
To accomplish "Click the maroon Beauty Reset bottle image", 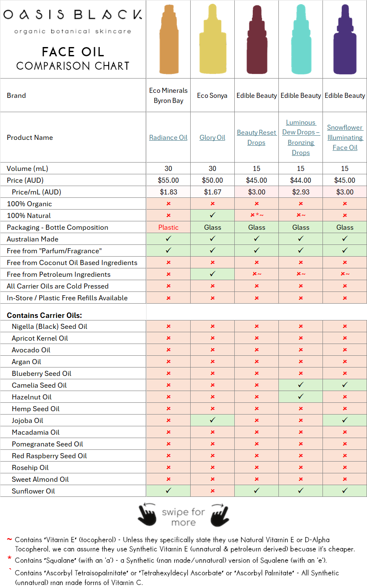I will (x=257, y=39).
